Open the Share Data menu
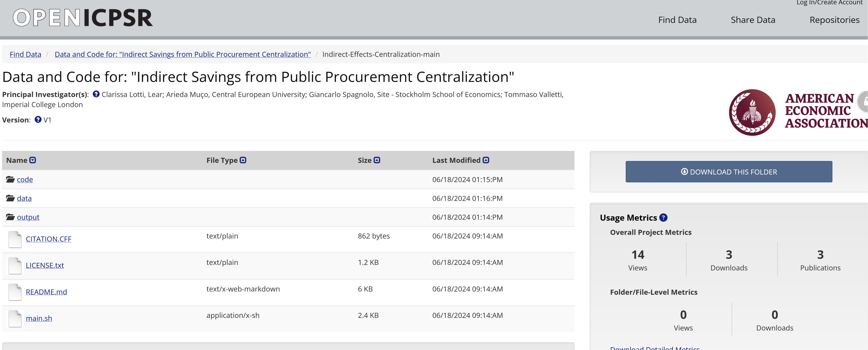The width and height of the screenshot is (868, 350). pos(752,20)
